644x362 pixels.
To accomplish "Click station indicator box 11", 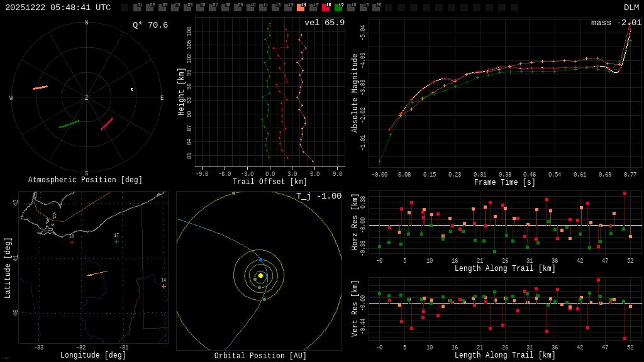I will [x=263, y=8].
